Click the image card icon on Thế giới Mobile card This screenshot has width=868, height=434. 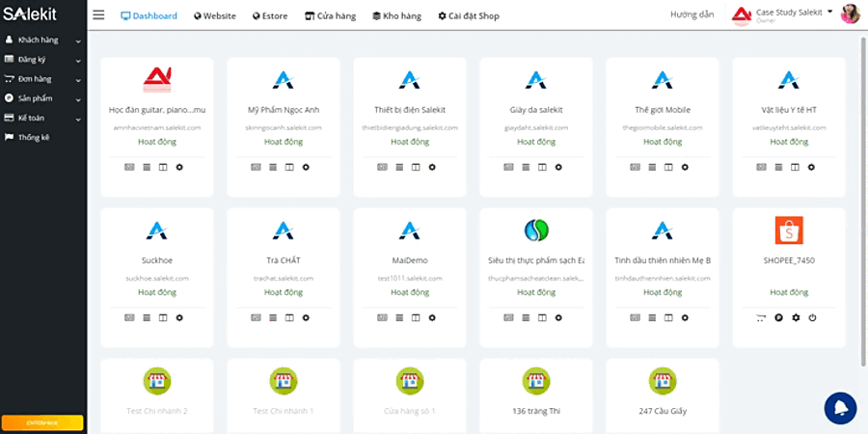tap(635, 167)
